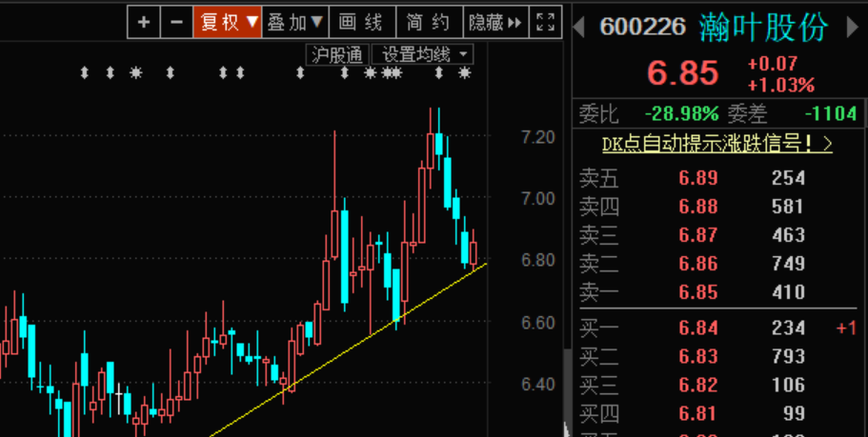This screenshot has height=437, width=868.
Task: Select 卖一 price 6.85
Action: [x=698, y=292]
